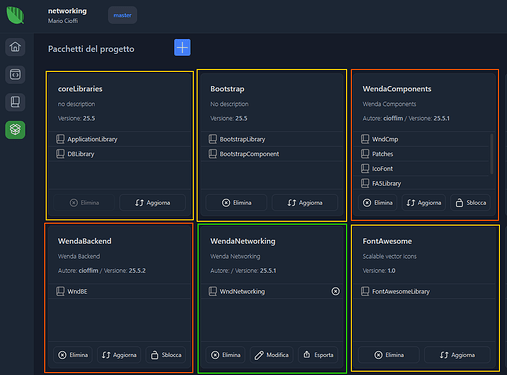
Task: Click Elimina in the Bootstrap card
Action: (x=236, y=203)
